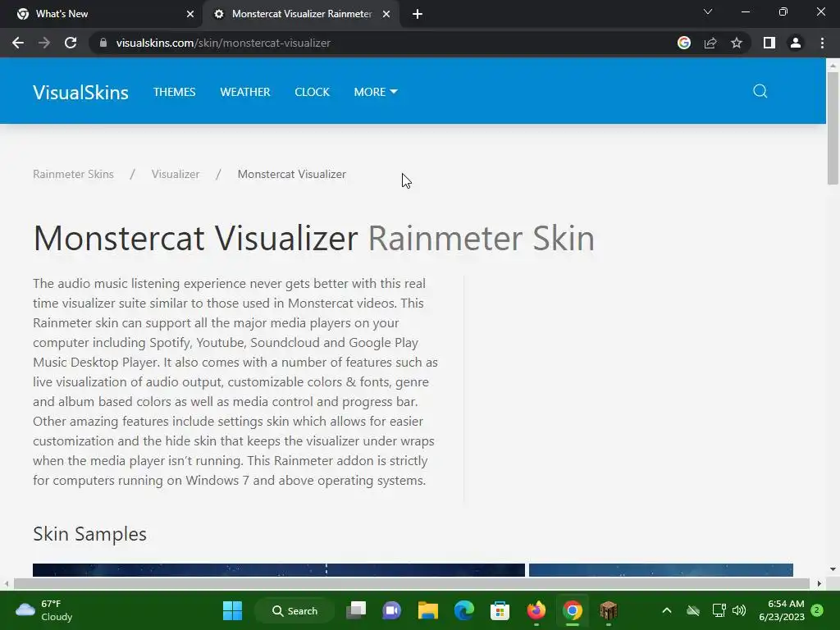Image resolution: width=840 pixels, height=630 pixels.
Task: Follow the Rainmeter Skins breadcrumb link
Action: (x=73, y=174)
